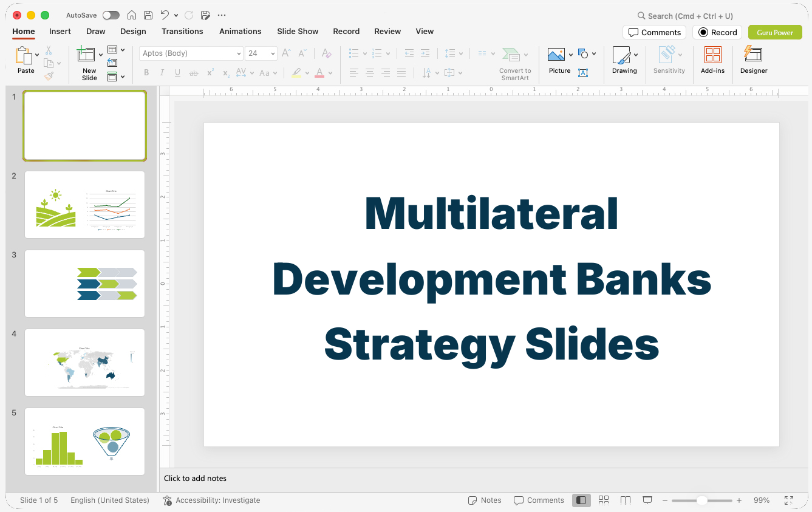Toggle Normal view button in status bar

(581, 500)
